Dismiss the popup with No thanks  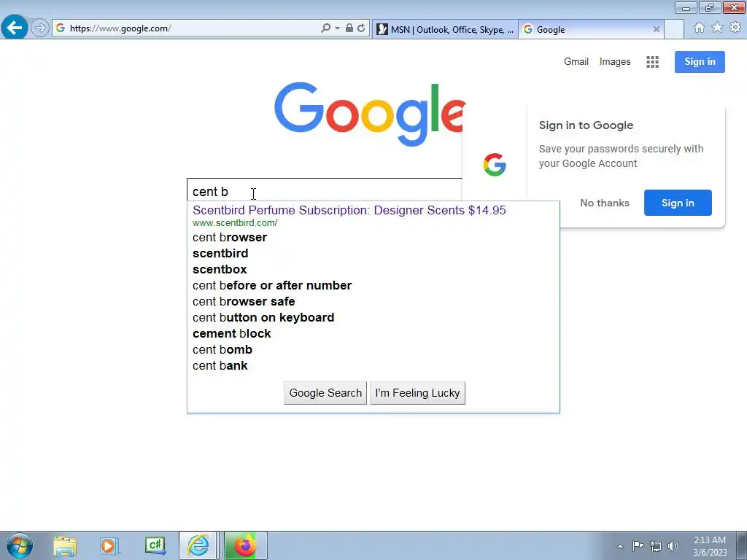(605, 203)
